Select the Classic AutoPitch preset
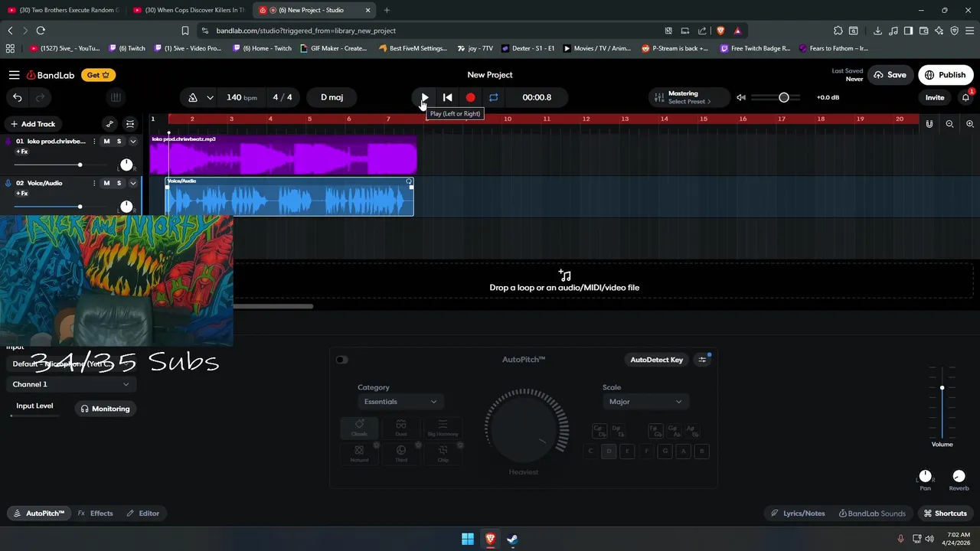The height and width of the screenshot is (551, 980). tap(359, 428)
